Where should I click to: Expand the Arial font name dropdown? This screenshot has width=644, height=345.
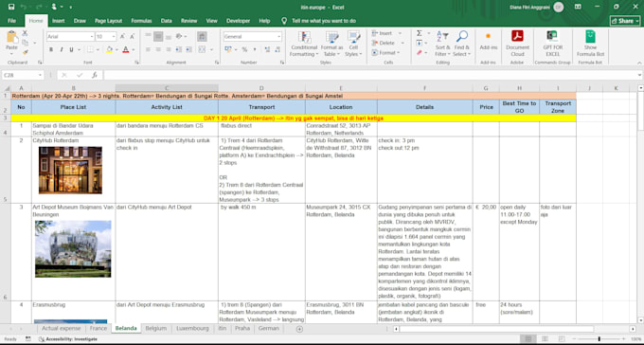92,37
